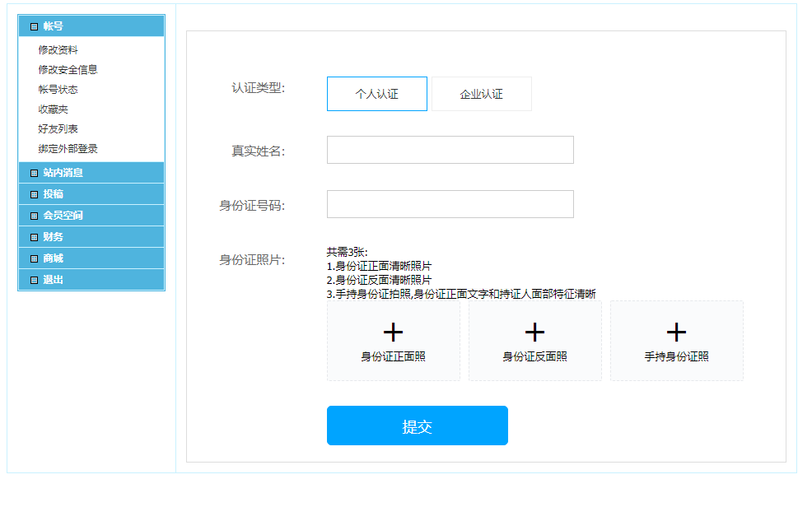
Task: Click plus icon for 身份证反面照 upload
Action: tap(535, 332)
